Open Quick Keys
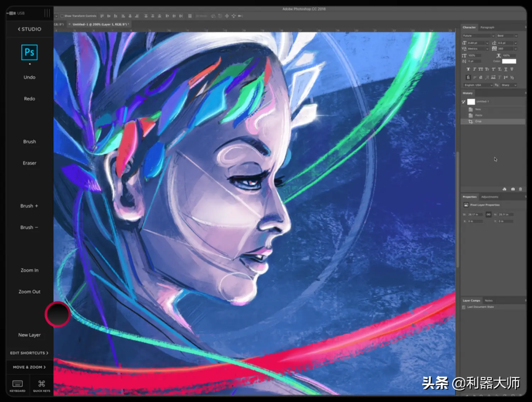Viewport: 532px width, 402px height. pos(41,386)
